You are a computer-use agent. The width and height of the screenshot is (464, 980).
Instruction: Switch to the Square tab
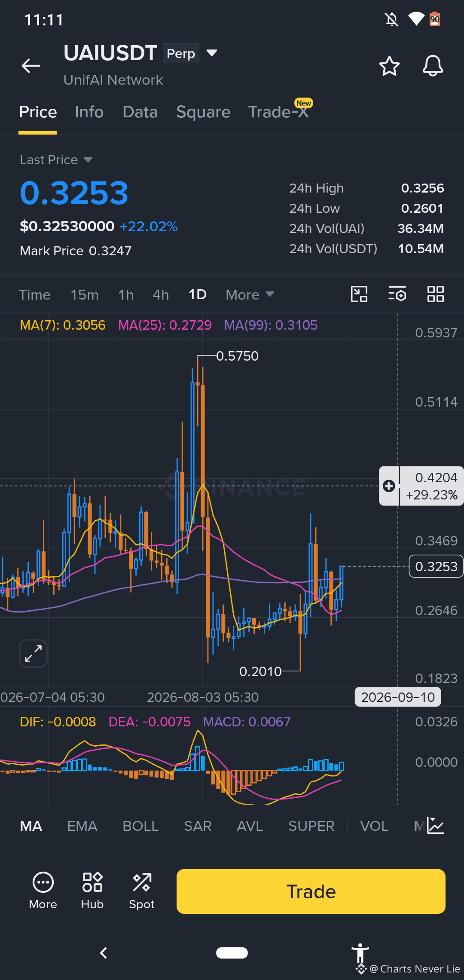point(203,112)
